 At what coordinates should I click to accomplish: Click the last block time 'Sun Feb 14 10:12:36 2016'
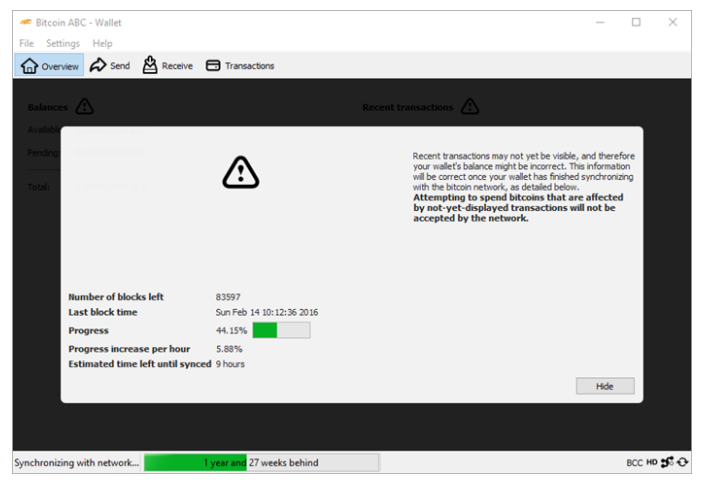[x=267, y=312]
